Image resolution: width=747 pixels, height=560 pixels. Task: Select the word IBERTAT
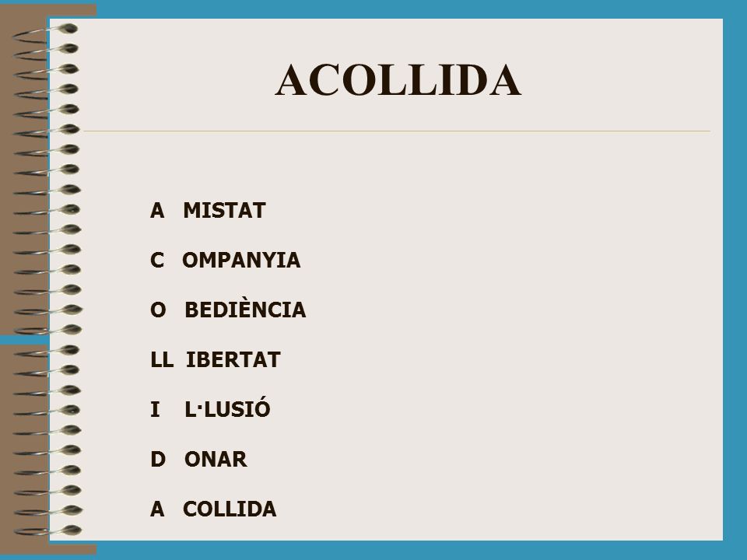pyautogui.click(x=233, y=359)
